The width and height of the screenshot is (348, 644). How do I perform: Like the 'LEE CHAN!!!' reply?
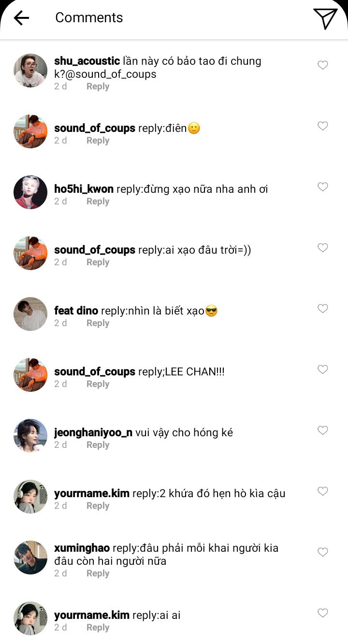tap(323, 370)
